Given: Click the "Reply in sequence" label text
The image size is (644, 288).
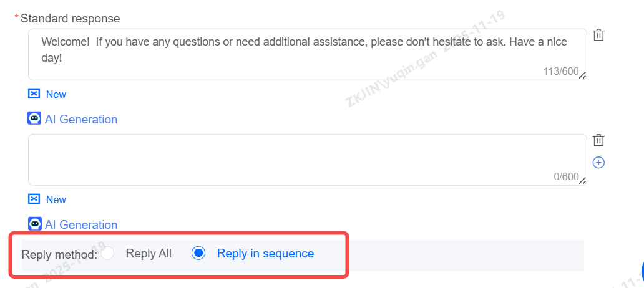Looking at the screenshot, I should tap(265, 254).
